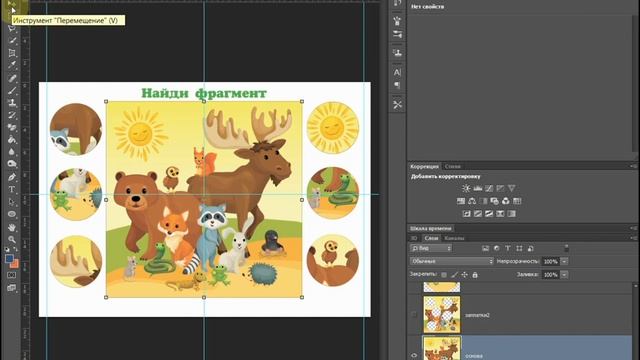The image size is (640, 360).
Task: Open the orange background color swatch
Action: (x=15, y=264)
